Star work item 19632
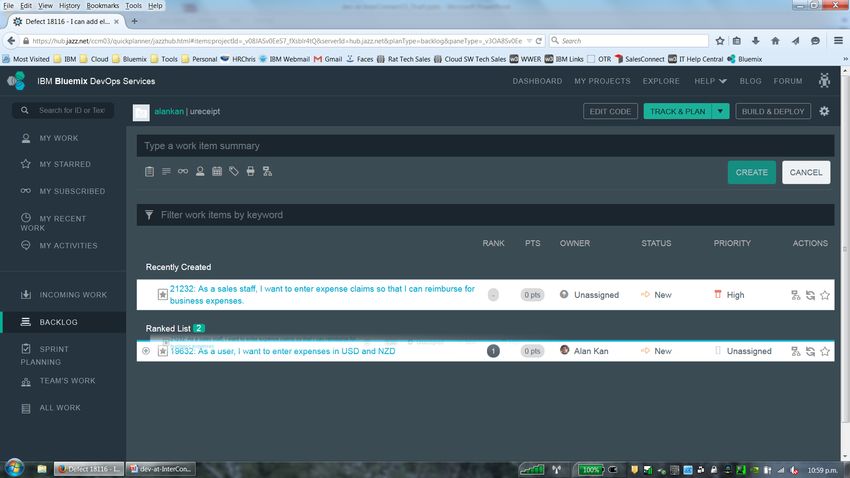 coord(825,351)
